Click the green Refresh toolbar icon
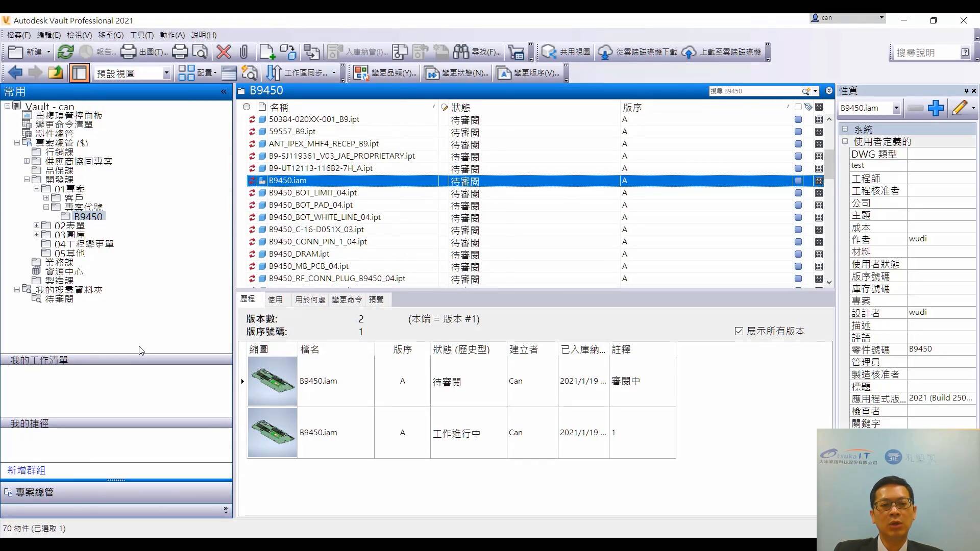980x551 pixels. pos(65,52)
